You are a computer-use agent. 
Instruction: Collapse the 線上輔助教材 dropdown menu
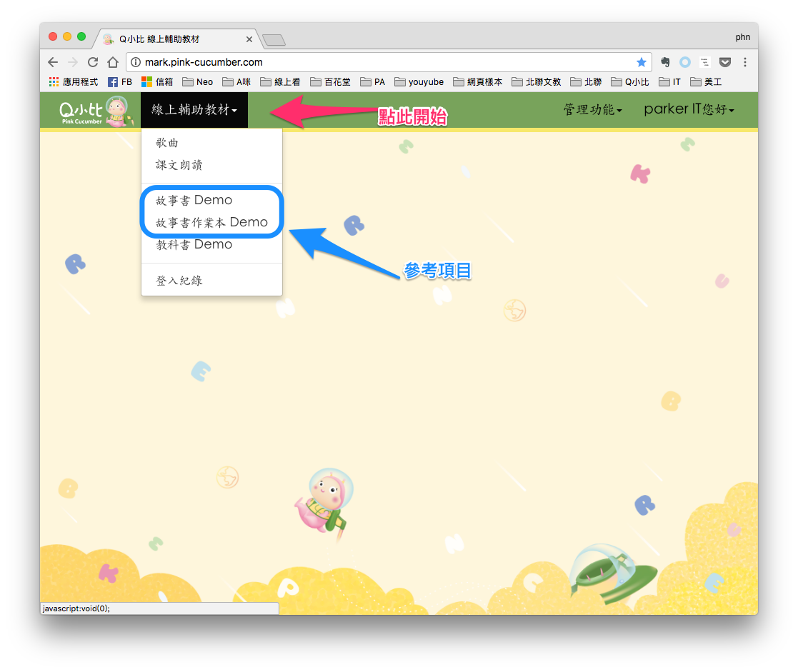coord(194,110)
